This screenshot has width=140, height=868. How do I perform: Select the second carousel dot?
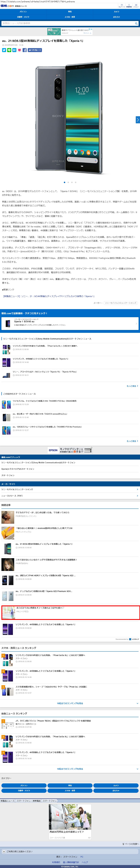point(68,182)
